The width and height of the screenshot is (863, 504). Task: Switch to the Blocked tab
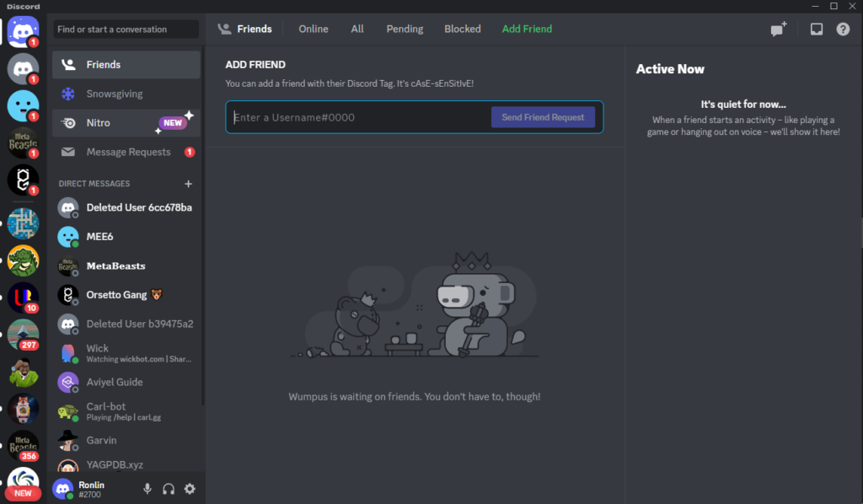(x=463, y=29)
